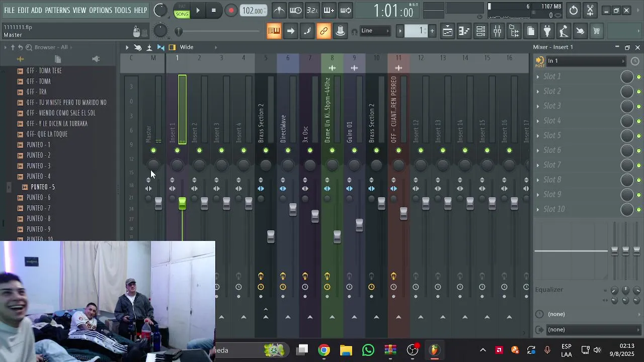Open the TOOLS menu

[x=123, y=10]
